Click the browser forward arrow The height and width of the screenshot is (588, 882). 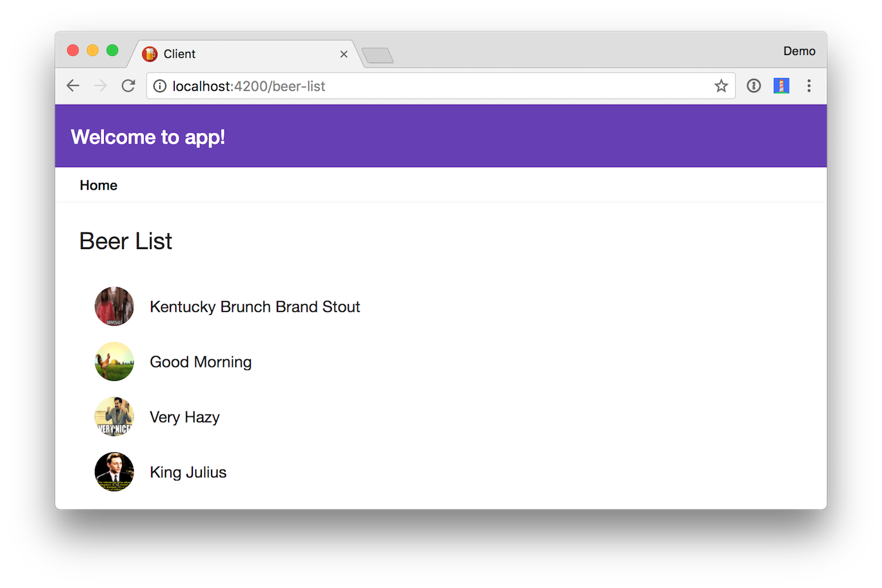tap(100, 86)
